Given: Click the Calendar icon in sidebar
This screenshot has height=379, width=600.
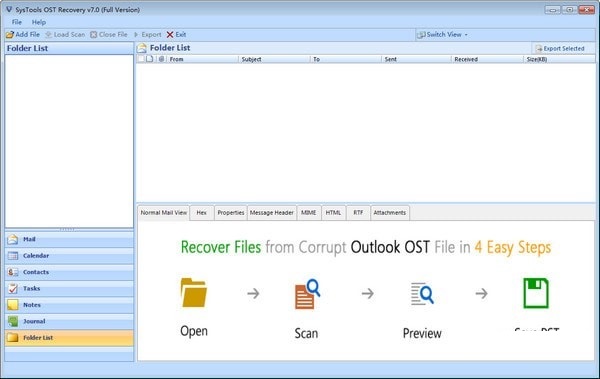Looking at the screenshot, I should click(x=13, y=256).
